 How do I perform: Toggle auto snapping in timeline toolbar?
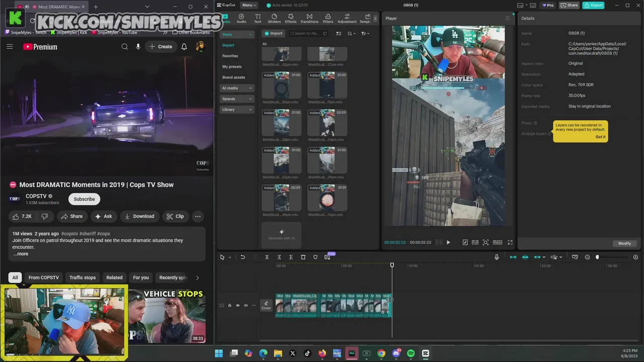525,257
